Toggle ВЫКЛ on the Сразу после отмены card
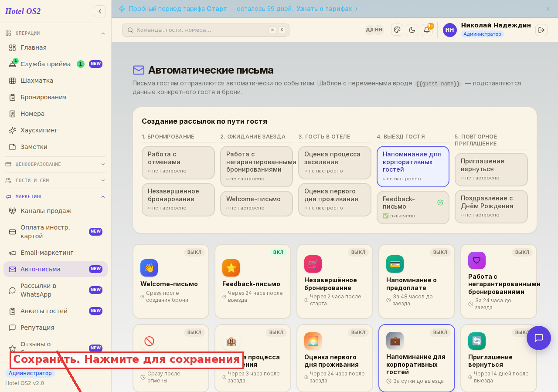Viewport: 558px width, 392px height. (x=194, y=332)
